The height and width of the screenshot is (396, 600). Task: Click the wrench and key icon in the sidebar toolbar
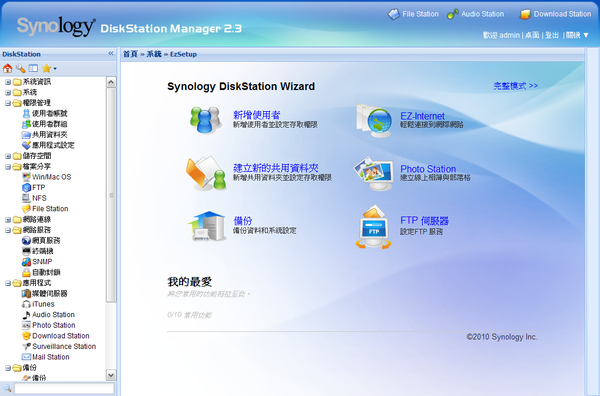click(21, 68)
